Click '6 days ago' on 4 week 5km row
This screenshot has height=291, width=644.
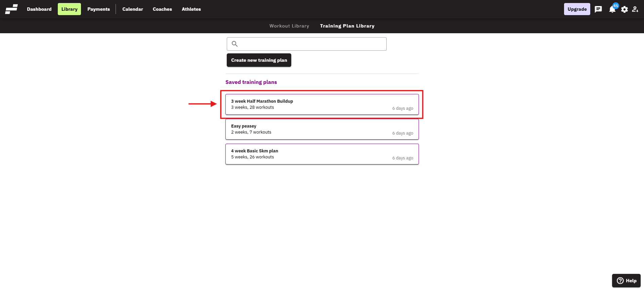(402, 158)
